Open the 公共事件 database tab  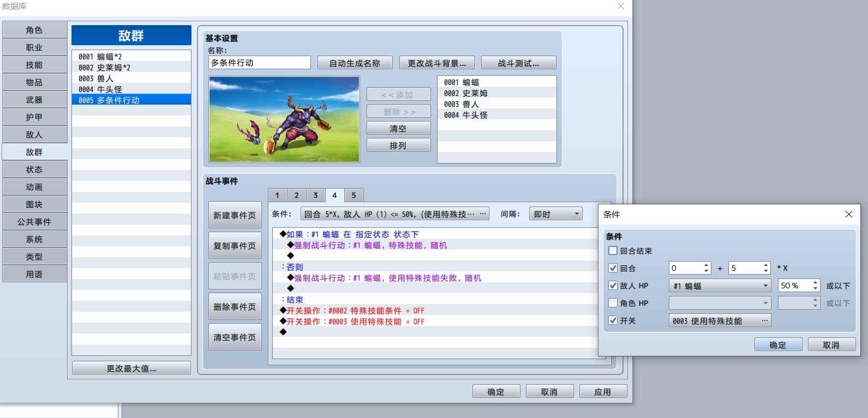coord(34,222)
